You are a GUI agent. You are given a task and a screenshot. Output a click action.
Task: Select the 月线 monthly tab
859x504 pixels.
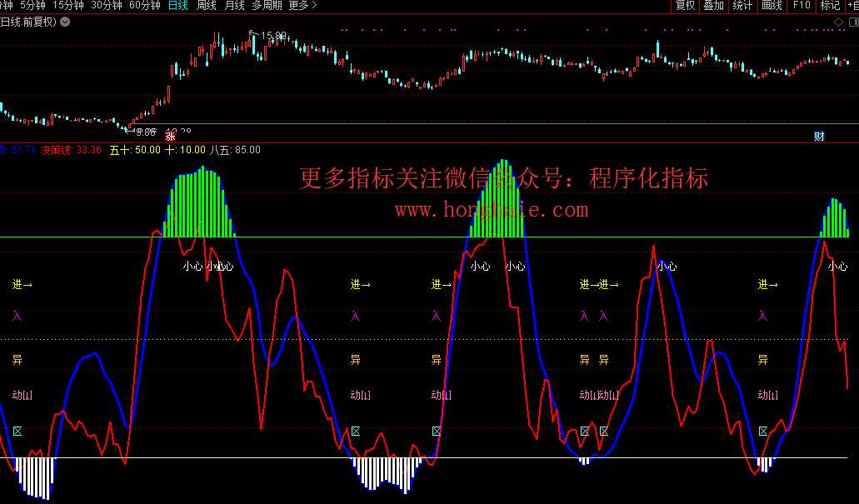(235, 6)
